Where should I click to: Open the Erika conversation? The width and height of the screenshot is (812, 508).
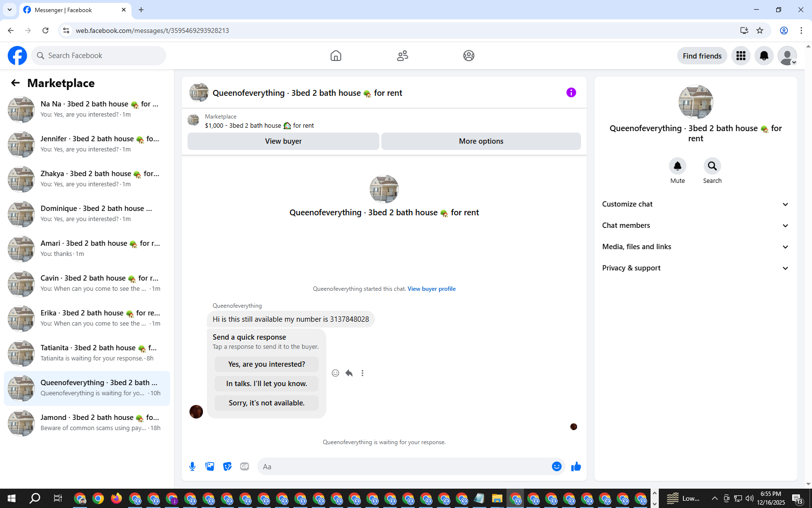coord(87,318)
